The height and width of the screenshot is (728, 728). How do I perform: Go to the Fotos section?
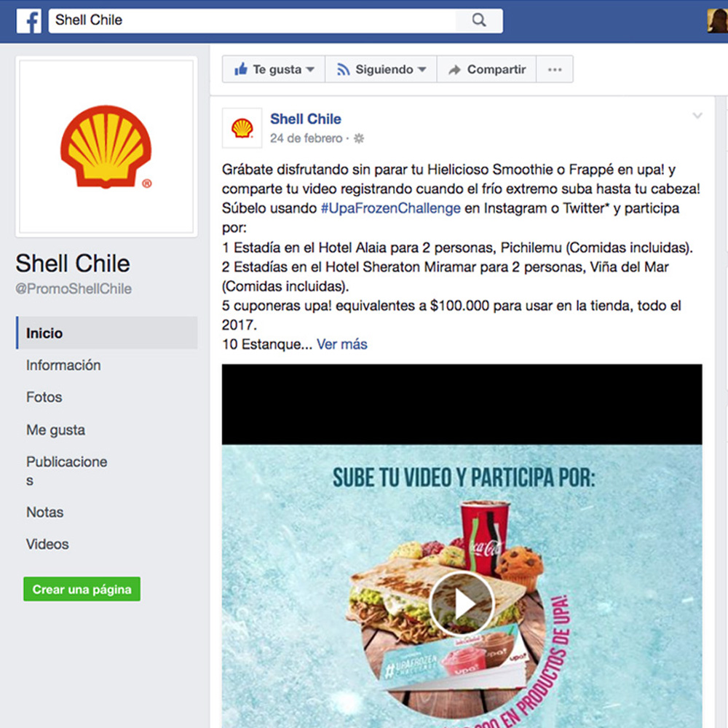click(44, 397)
